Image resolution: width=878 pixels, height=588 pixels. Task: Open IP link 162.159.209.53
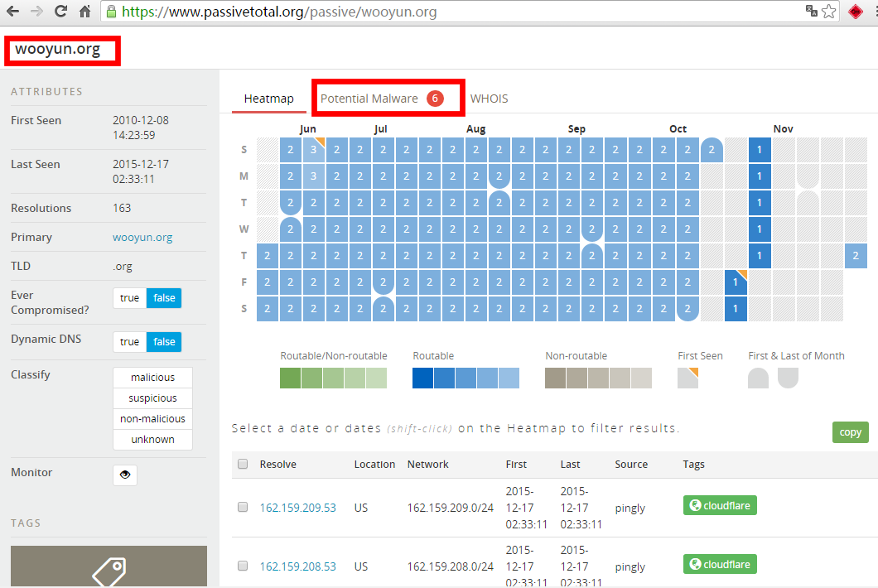point(298,508)
